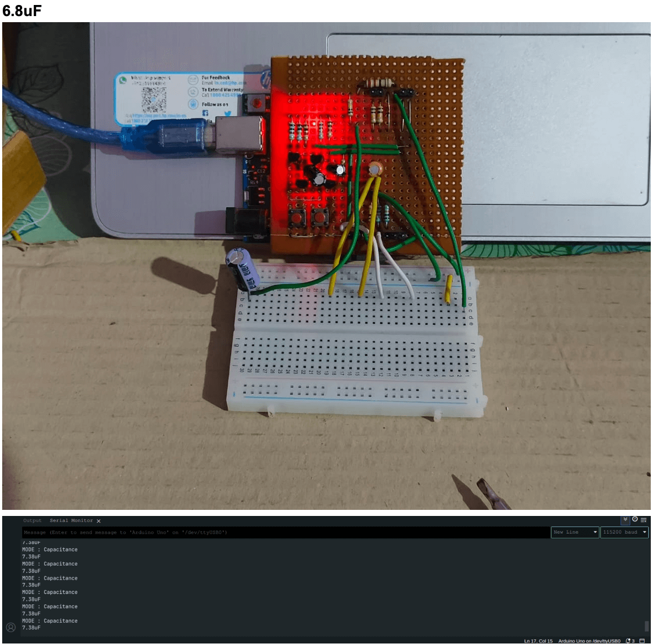Click the top-most MODE : Capacitance line
The image size is (653, 644).
[x=50, y=550]
